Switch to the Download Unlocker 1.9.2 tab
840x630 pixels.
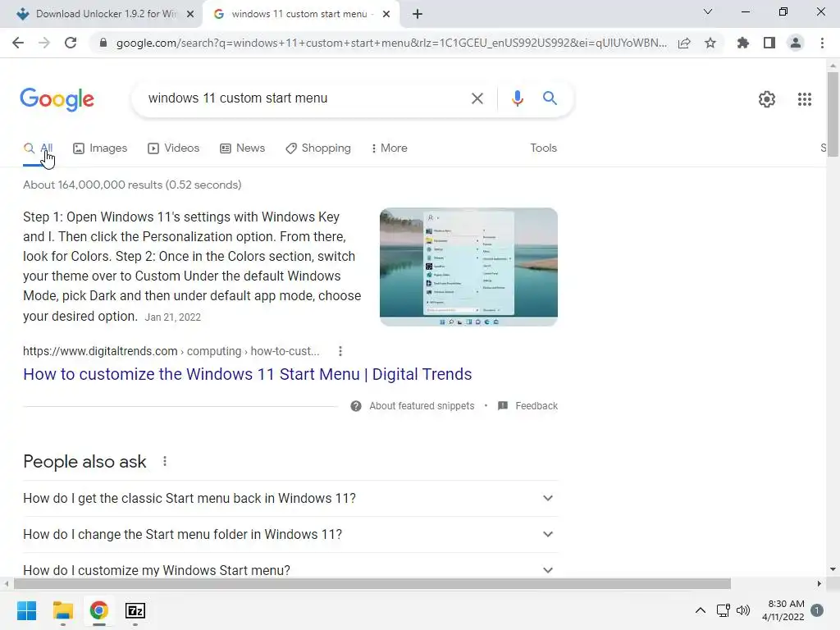[102, 14]
